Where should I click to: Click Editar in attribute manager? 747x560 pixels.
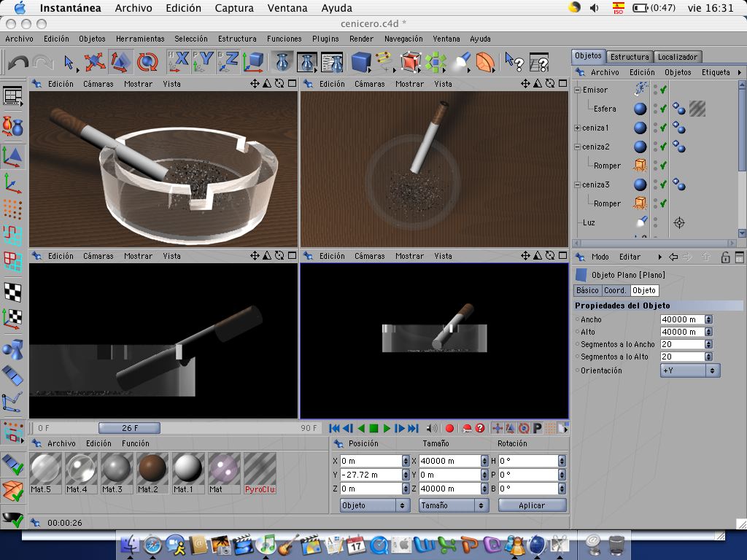630,257
